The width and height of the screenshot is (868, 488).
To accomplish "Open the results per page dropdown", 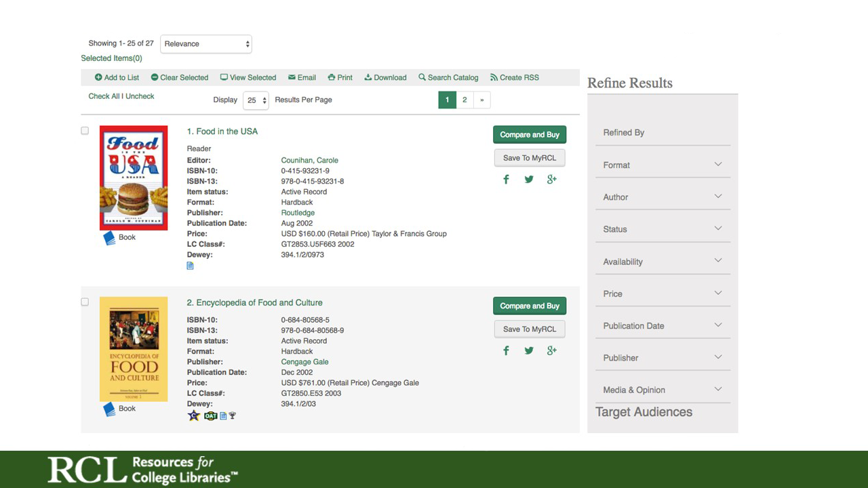I will (x=256, y=100).
